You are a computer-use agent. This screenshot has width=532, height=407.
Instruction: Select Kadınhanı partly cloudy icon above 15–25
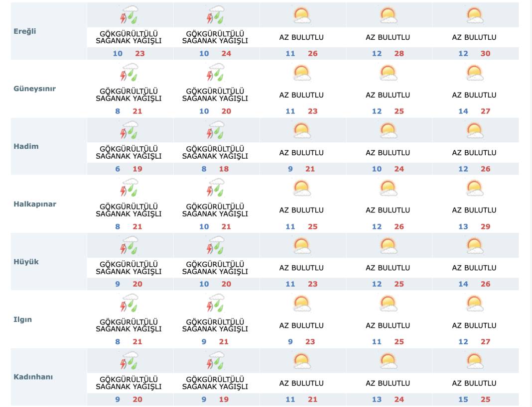pyautogui.click(x=474, y=361)
